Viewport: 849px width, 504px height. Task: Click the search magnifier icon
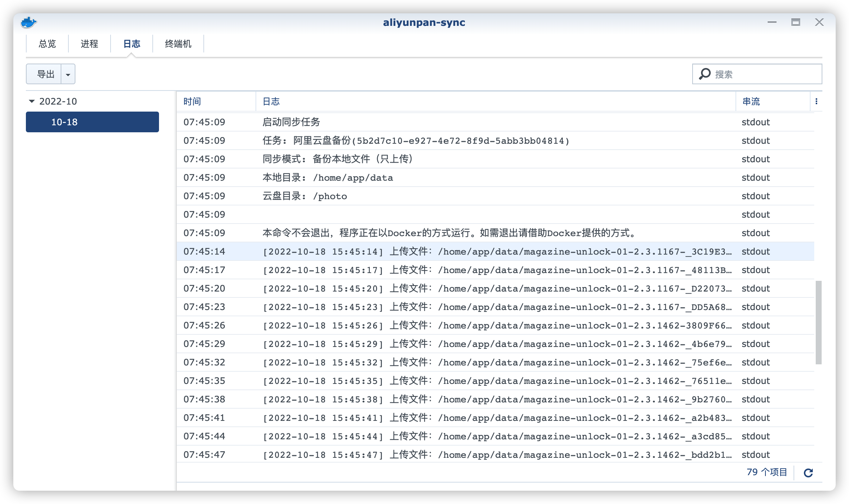tap(705, 74)
